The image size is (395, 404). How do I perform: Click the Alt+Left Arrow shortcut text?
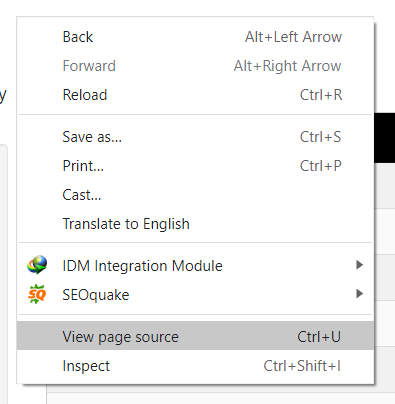(293, 37)
